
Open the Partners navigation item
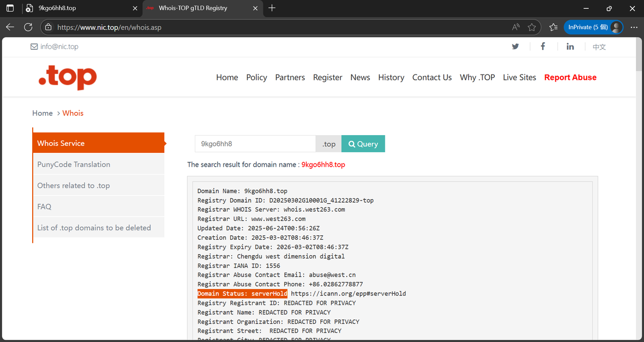click(290, 77)
